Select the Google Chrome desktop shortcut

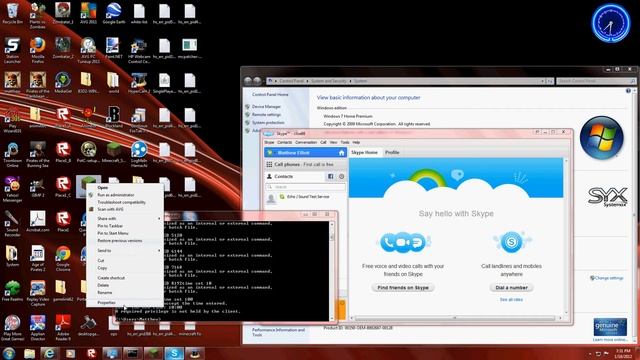point(63,259)
